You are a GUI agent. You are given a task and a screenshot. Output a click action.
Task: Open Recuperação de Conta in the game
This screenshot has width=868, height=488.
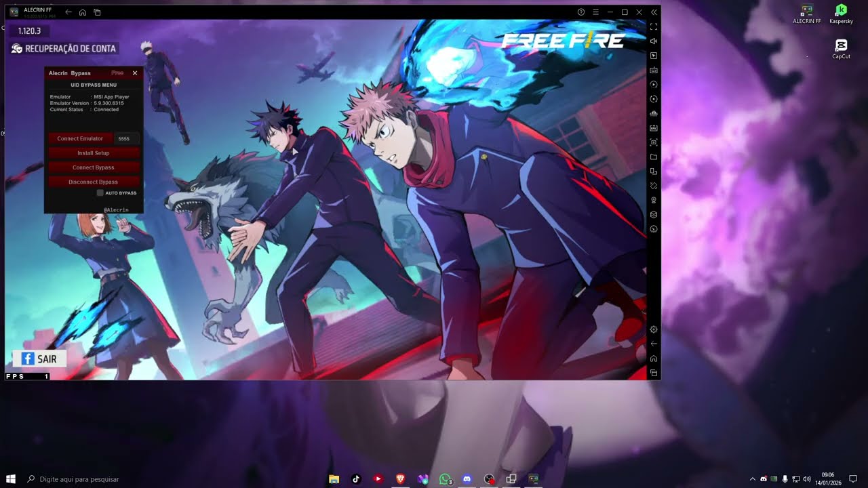pyautogui.click(x=64, y=49)
